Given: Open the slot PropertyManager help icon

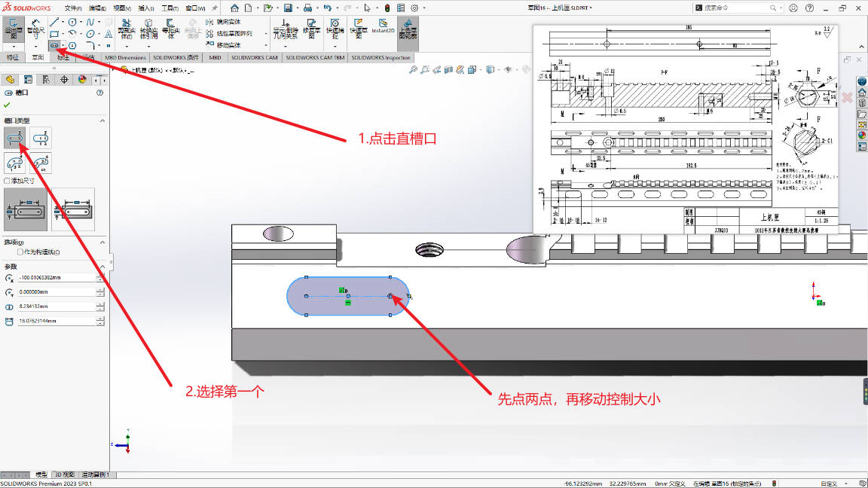Looking at the screenshot, I should pyautogui.click(x=100, y=93).
